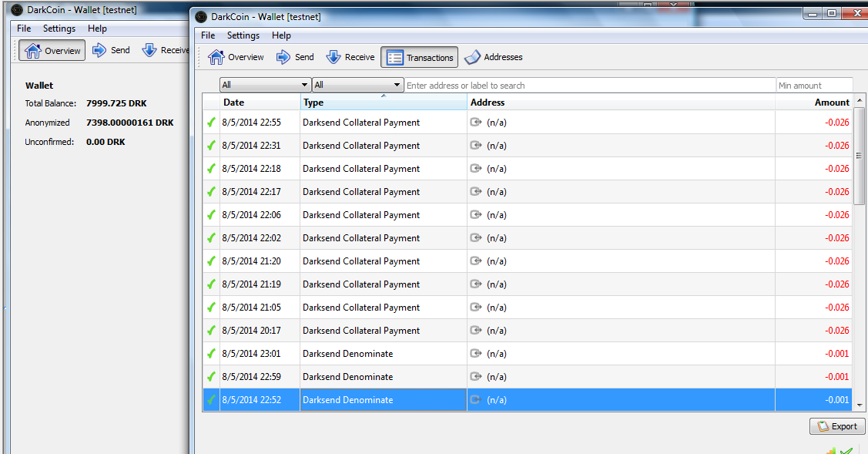
Task: Select the -0.026 amount in the 20:17 row
Action: click(x=837, y=331)
